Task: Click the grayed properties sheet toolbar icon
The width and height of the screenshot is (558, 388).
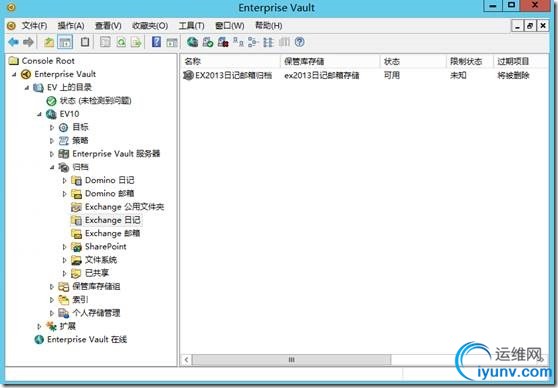Action: pos(105,42)
